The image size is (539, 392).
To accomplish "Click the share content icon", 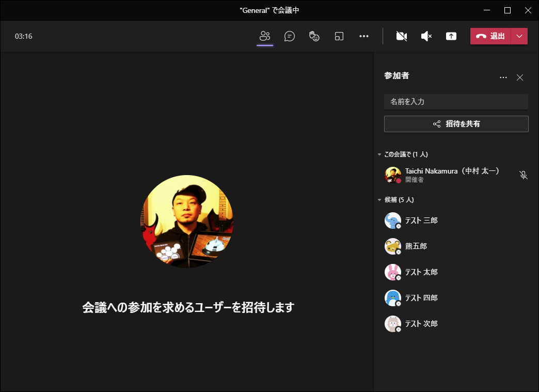I will coord(451,36).
